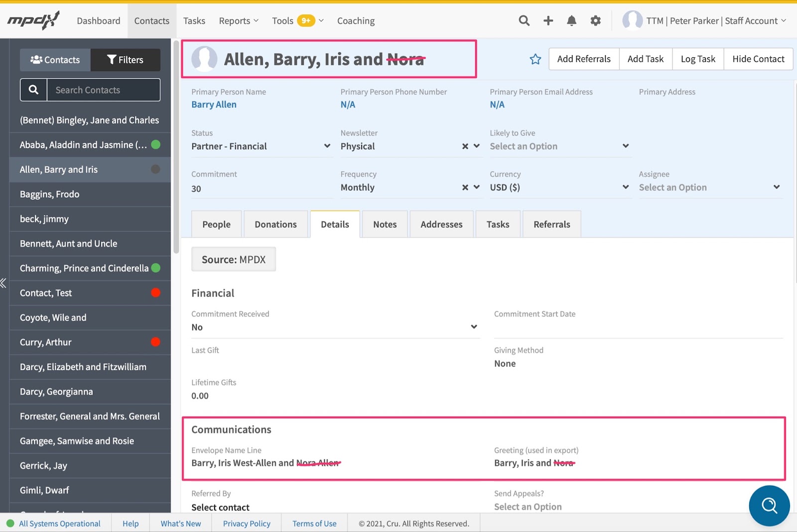The image size is (797, 532).
Task: Click the contact avatar beside Allen name
Action: coord(204,59)
